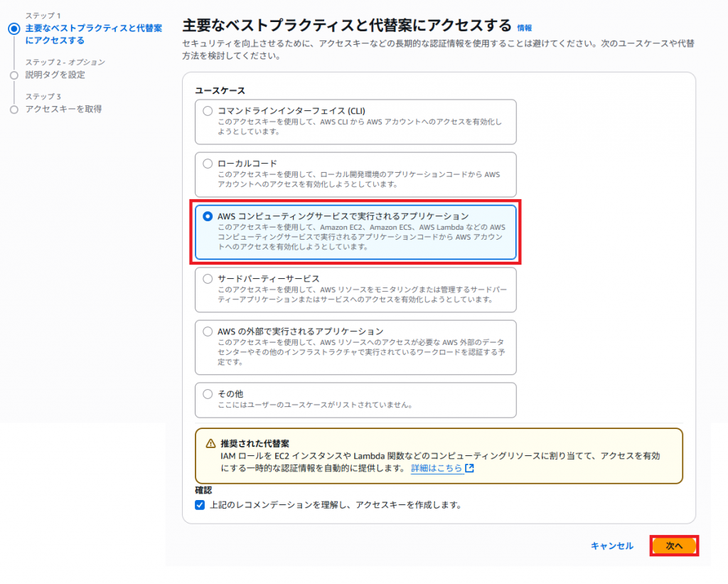Click the external link icon after 詳細はこちら

tap(469, 469)
